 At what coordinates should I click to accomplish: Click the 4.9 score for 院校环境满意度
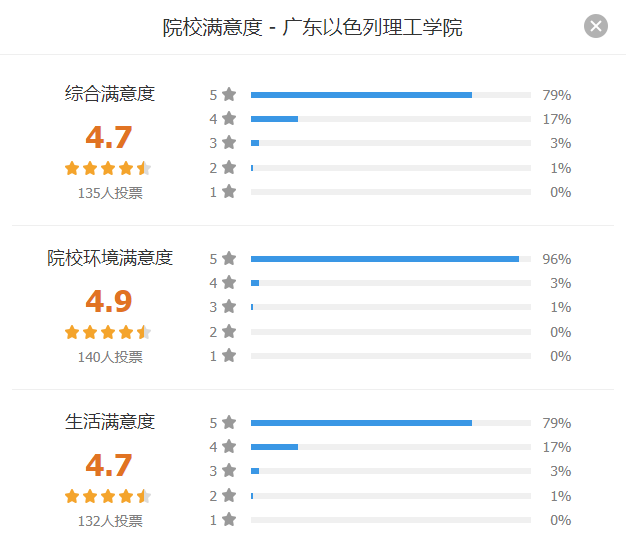(x=109, y=301)
